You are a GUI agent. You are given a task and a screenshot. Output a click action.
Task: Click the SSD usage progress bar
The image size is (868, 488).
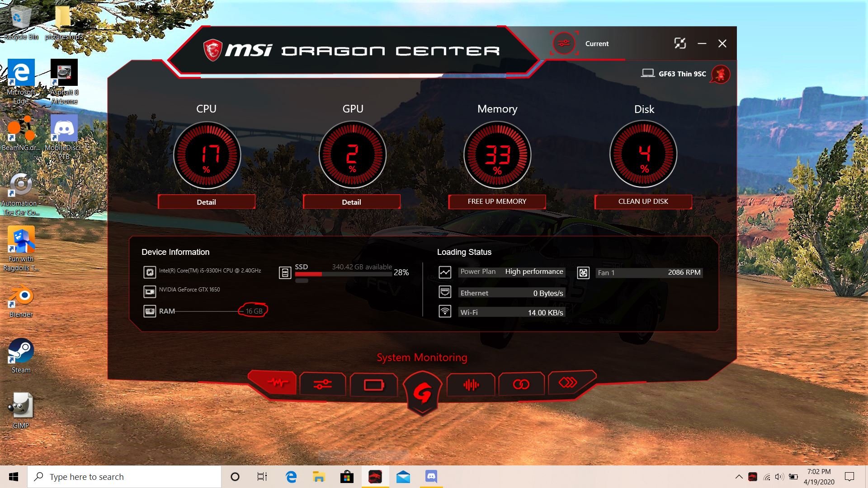[x=343, y=274]
